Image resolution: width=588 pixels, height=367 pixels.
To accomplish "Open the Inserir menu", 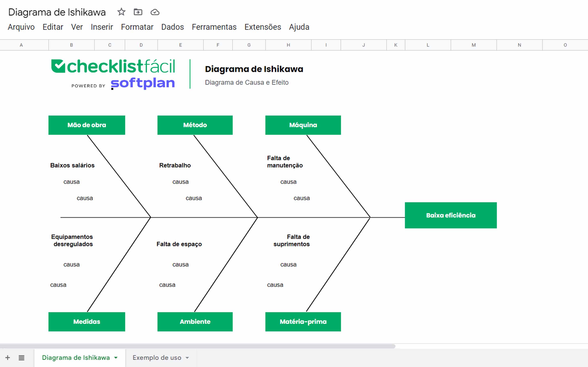I will tap(102, 27).
